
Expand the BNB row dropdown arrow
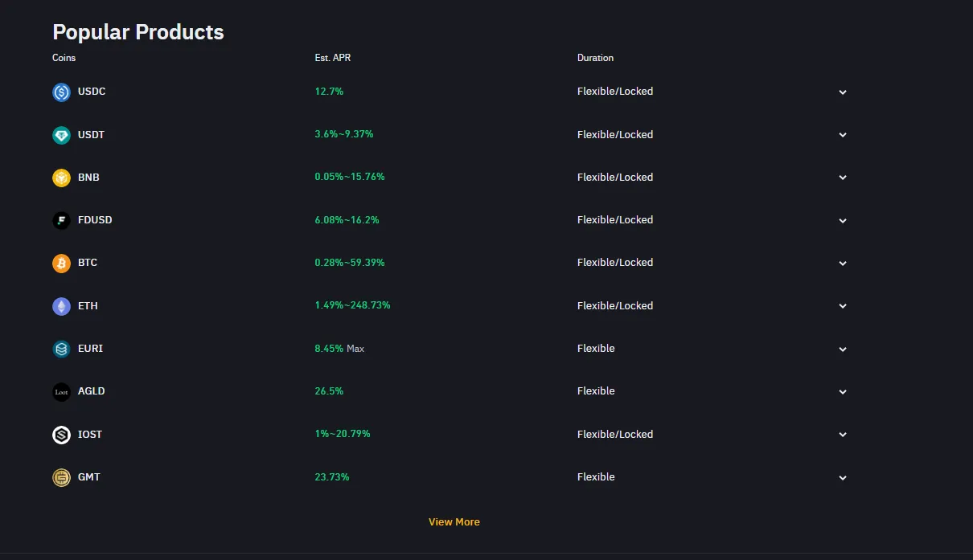[843, 178]
